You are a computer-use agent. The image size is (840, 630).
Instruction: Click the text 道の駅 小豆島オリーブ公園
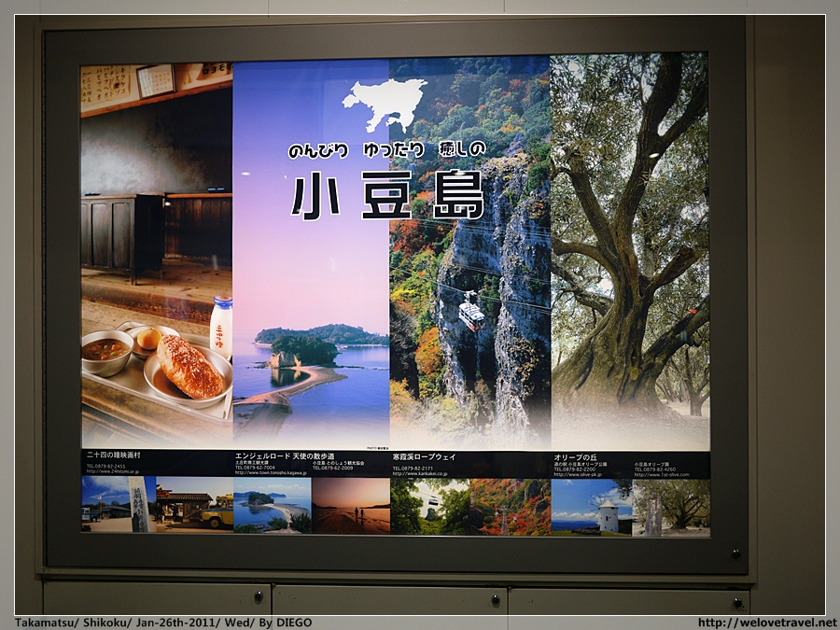581,464
